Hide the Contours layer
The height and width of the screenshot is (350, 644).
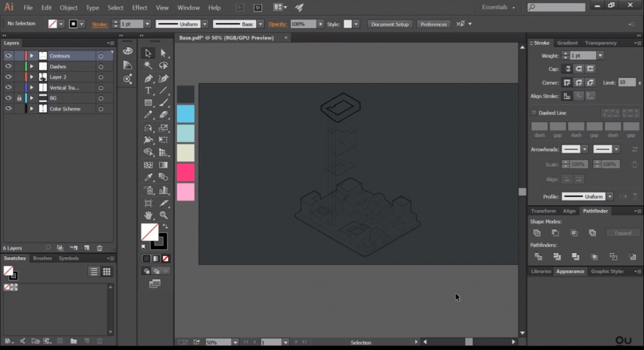(x=7, y=56)
